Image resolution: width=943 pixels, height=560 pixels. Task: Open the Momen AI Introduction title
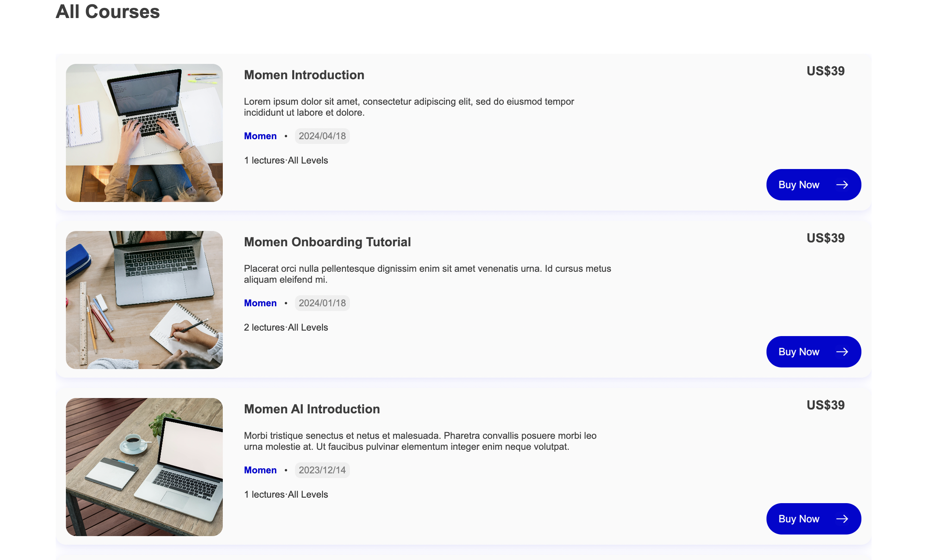(312, 409)
